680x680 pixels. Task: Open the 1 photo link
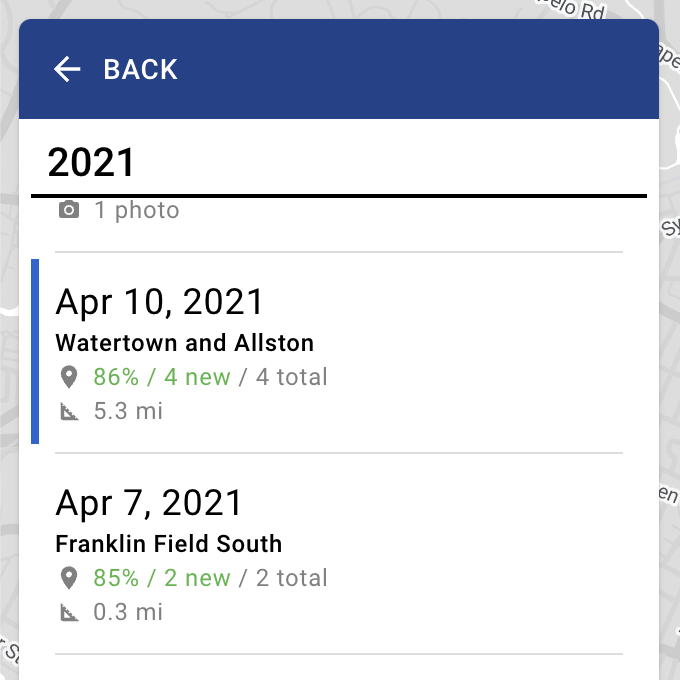pyautogui.click(x=137, y=210)
